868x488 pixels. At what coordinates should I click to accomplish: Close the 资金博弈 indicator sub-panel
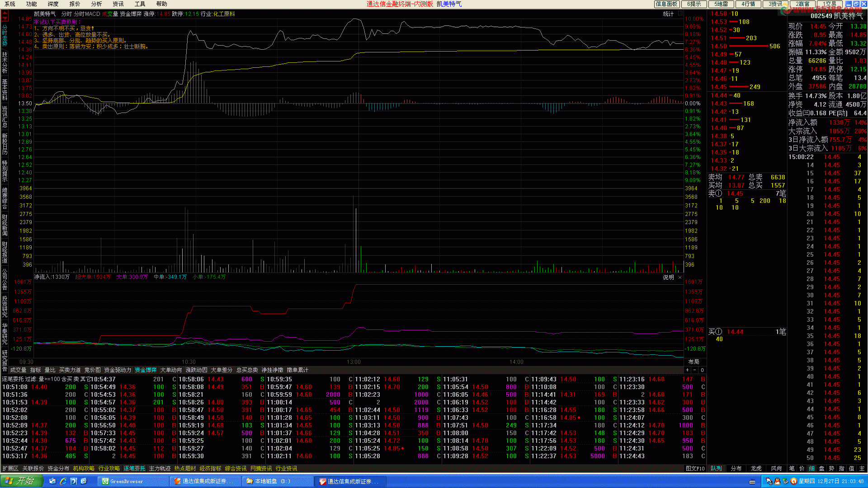(x=680, y=277)
